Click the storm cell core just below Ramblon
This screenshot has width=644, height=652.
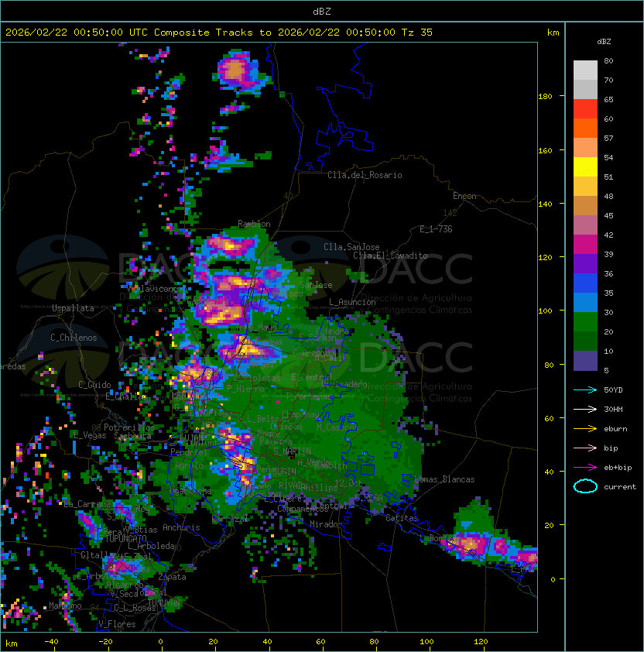(x=230, y=245)
